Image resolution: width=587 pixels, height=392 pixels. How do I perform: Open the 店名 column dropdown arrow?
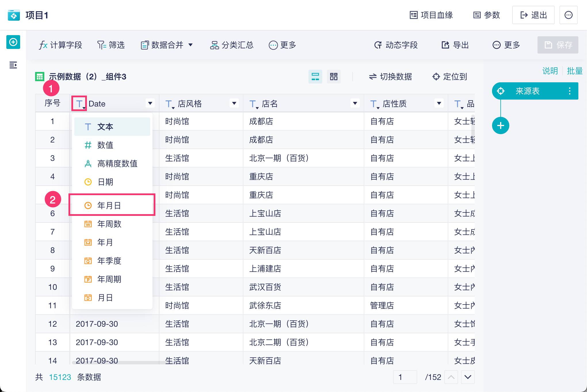(355, 103)
